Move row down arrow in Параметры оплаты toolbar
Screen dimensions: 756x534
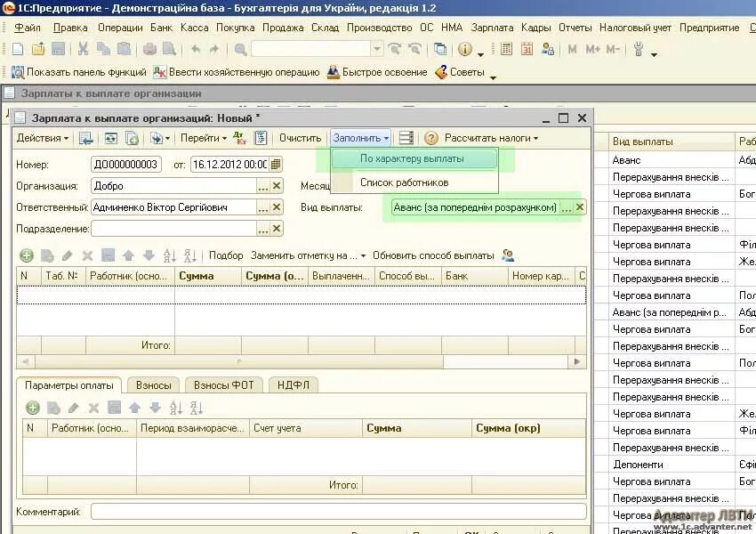tap(155, 409)
